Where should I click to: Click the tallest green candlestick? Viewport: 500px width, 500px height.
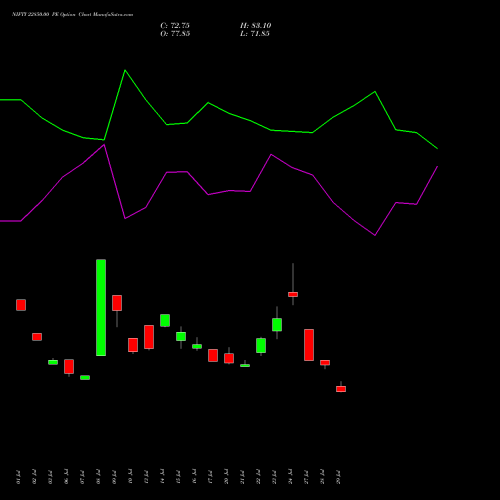pyautogui.click(x=101, y=307)
